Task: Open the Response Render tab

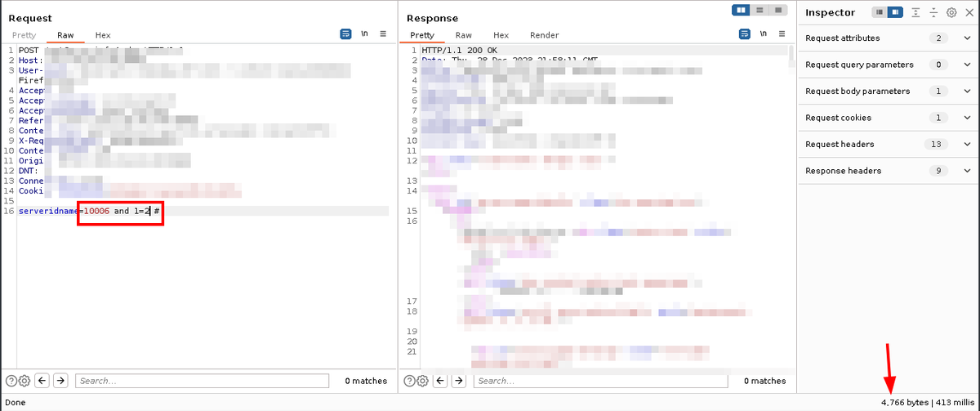Action: point(545,35)
